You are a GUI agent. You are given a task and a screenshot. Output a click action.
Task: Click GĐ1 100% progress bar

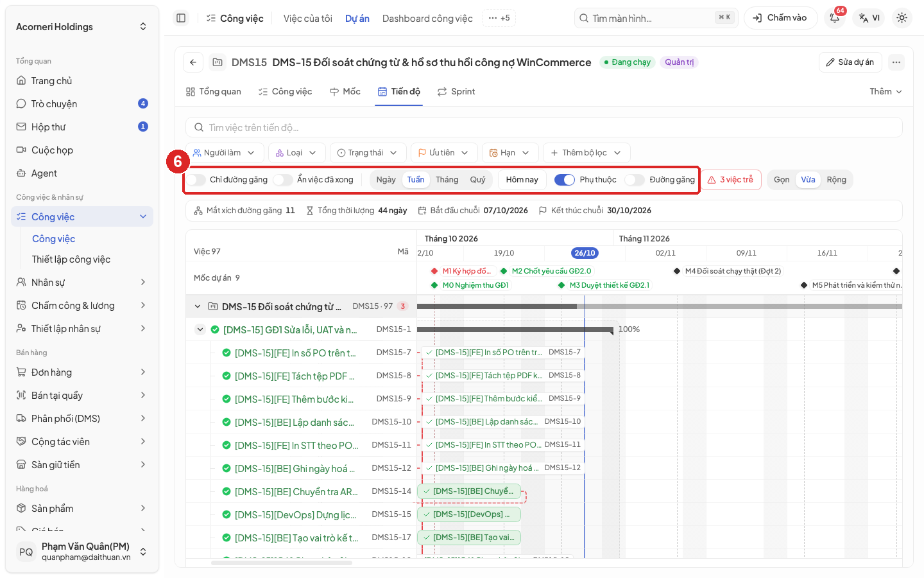click(x=515, y=330)
